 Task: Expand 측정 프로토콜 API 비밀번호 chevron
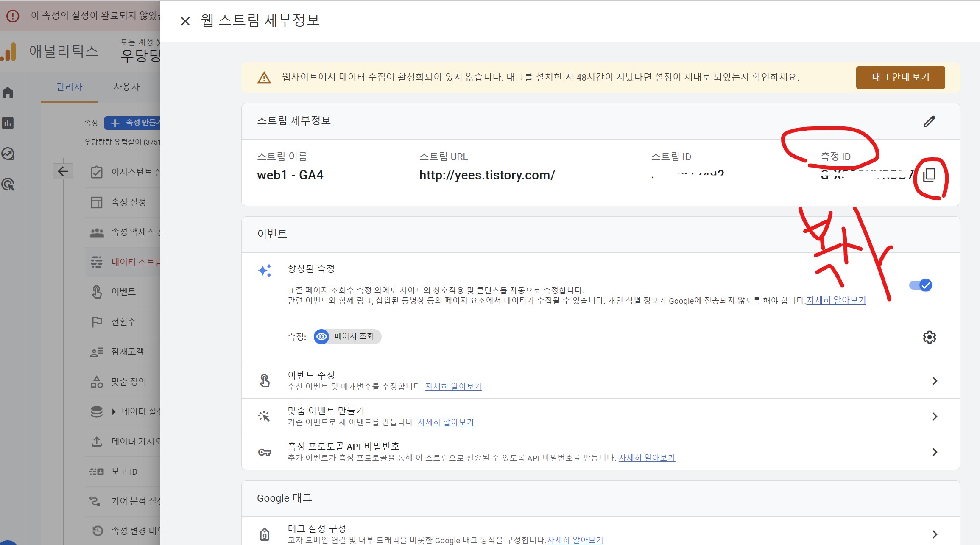coord(934,452)
